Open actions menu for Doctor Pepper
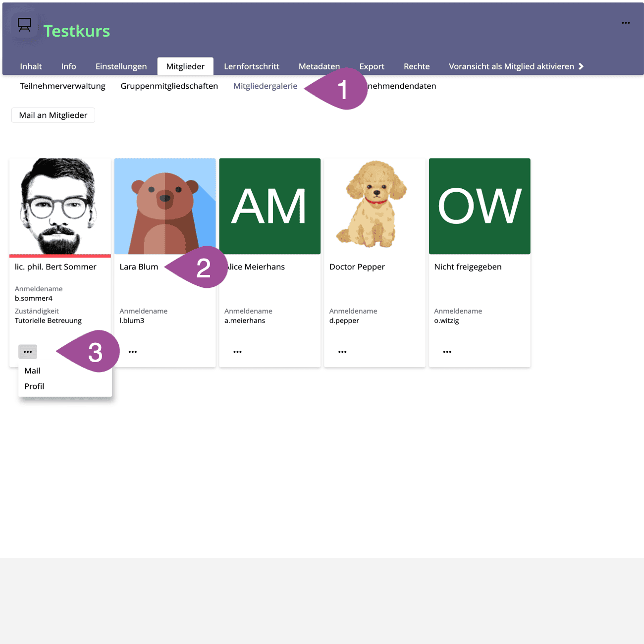The image size is (644, 644). (x=342, y=352)
